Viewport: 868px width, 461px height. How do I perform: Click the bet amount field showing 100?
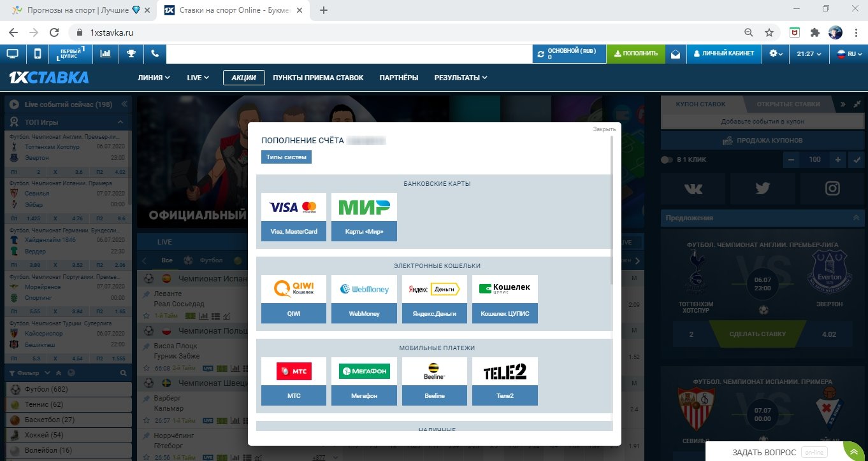coord(814,160)
